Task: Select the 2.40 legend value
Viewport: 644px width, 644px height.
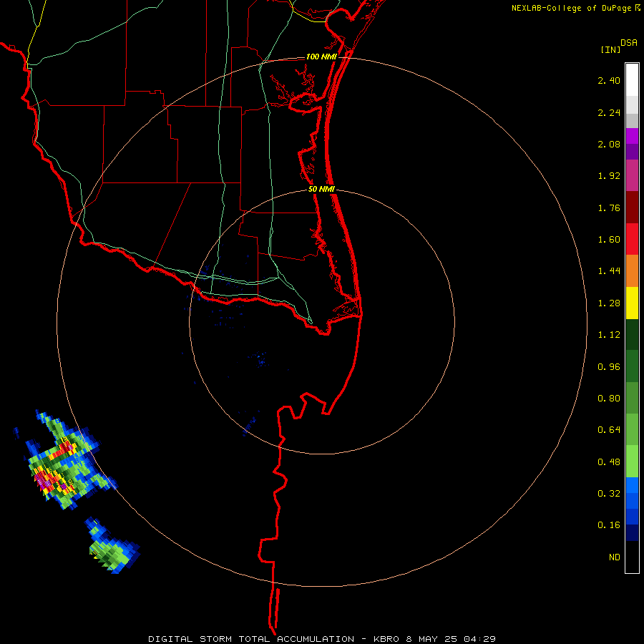Action: [x=609, y=80]
